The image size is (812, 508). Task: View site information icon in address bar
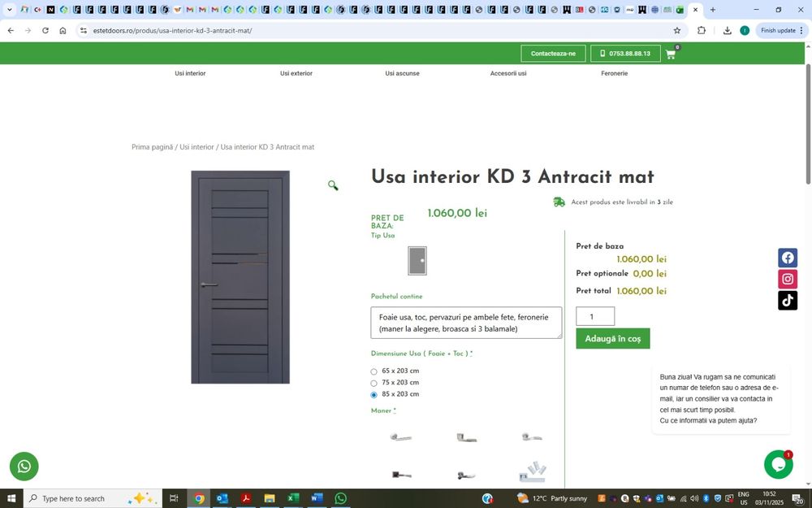point(84,31)
